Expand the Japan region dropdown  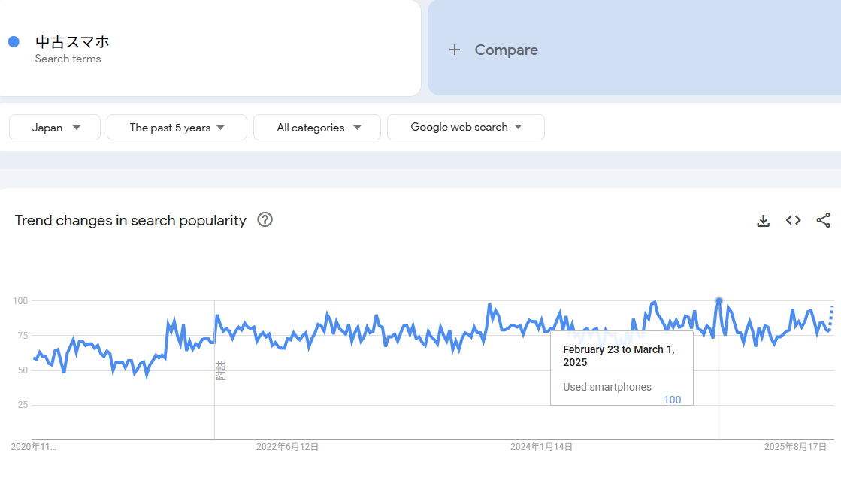(55, 128)
